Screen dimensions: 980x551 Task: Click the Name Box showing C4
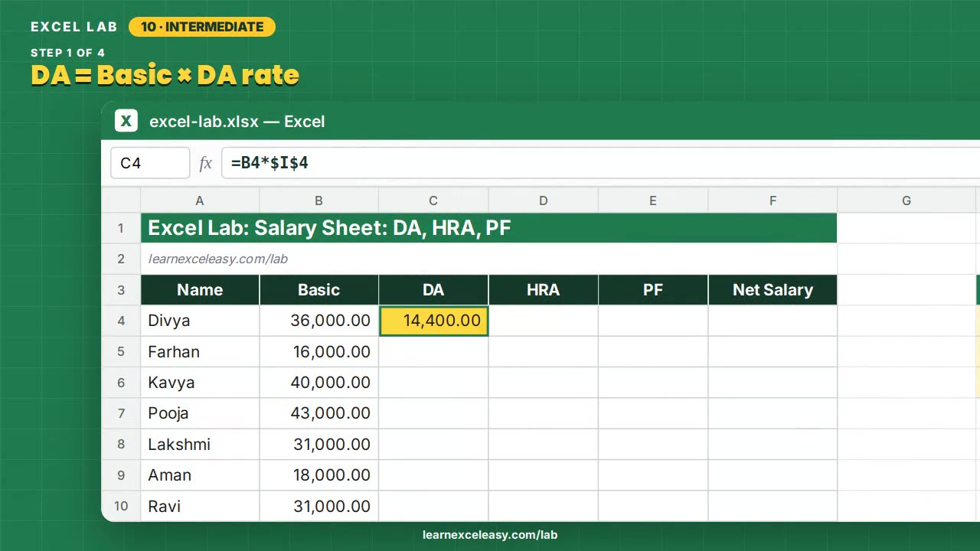click(x=150, y=163)
